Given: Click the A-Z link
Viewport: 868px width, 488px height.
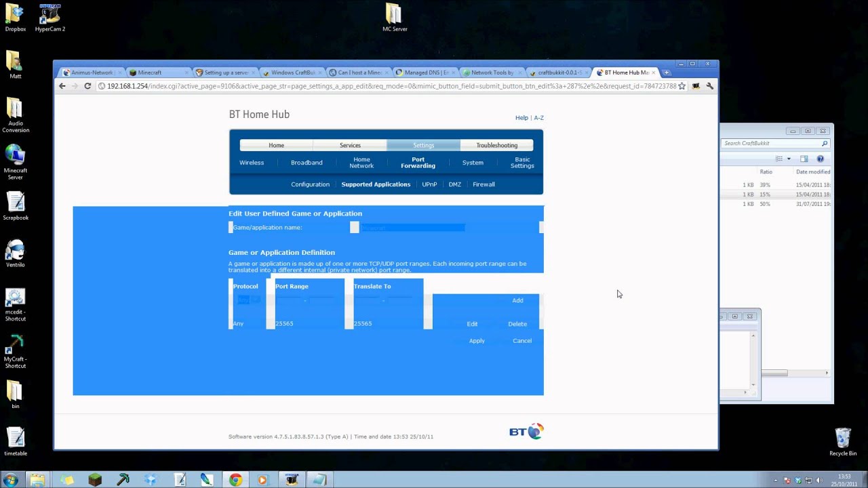Looking at the screenshot, I should pyautogui.click(x=538, y=118).
